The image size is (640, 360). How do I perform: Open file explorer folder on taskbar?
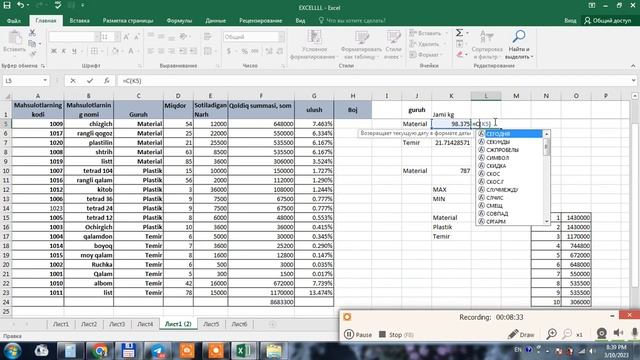click(273, 351)
